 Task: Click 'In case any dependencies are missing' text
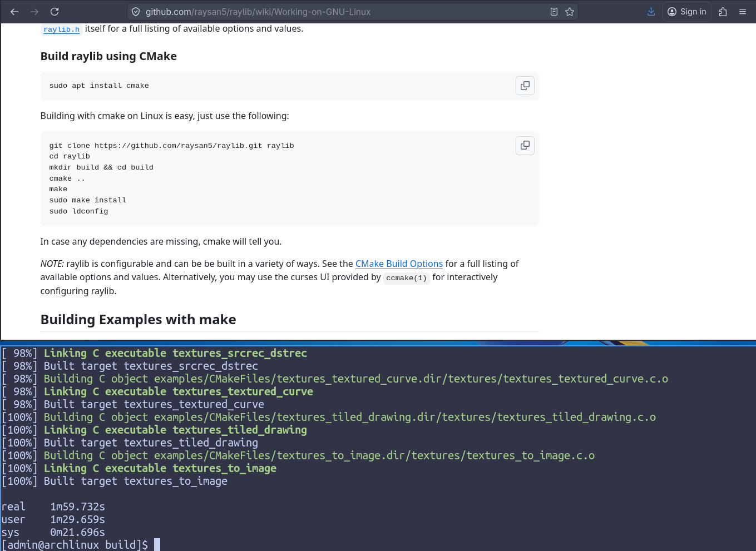point(161,241)
